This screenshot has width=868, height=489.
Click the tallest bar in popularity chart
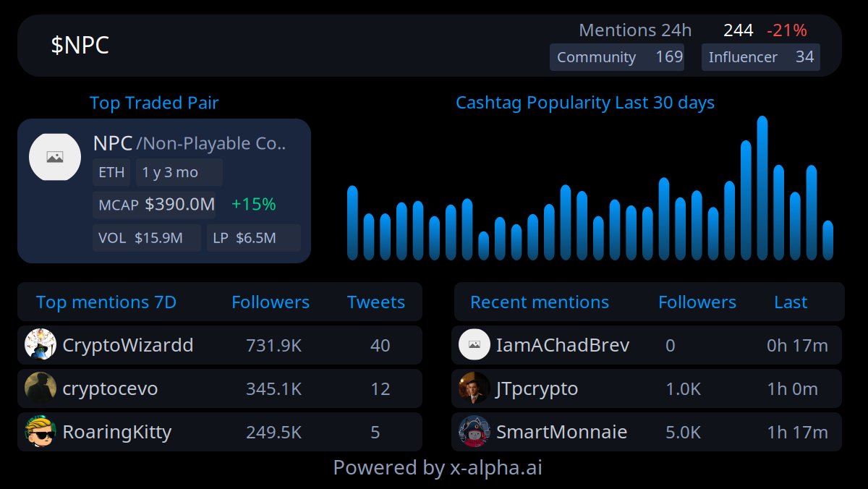click(x=762, y=188)
